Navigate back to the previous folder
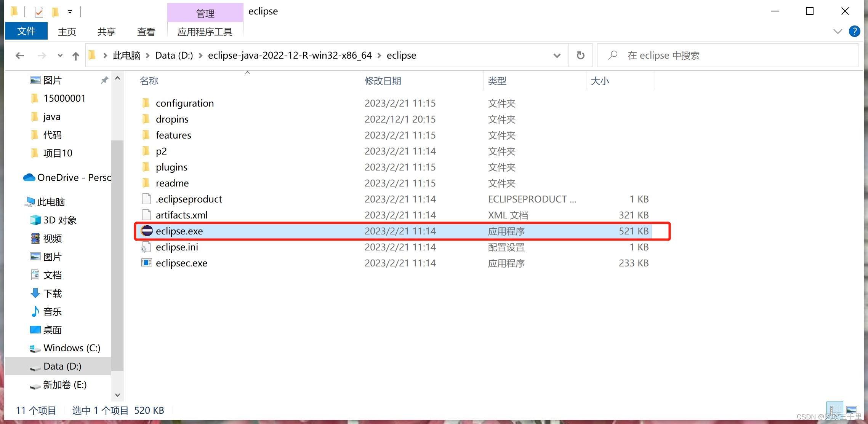 pos(20,55)
